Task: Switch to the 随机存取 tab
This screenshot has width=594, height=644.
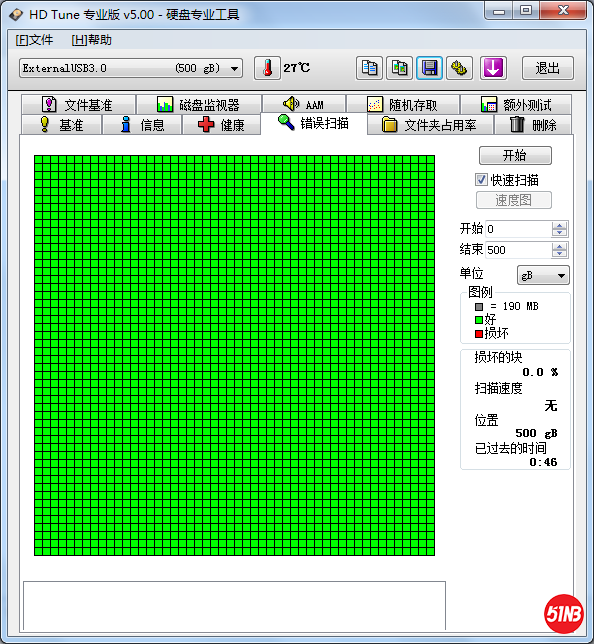Action: [x=403, y=105]
